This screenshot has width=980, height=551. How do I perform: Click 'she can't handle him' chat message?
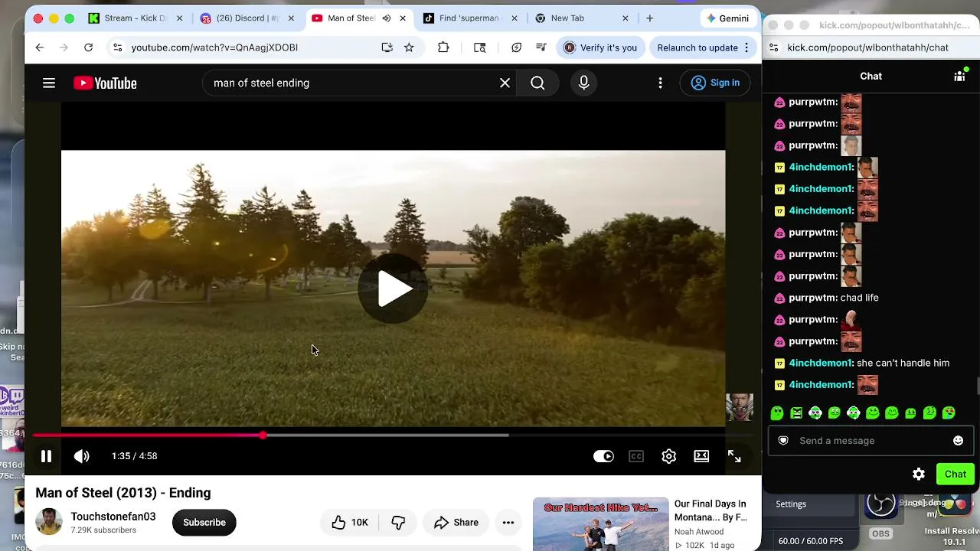[903, 363]
